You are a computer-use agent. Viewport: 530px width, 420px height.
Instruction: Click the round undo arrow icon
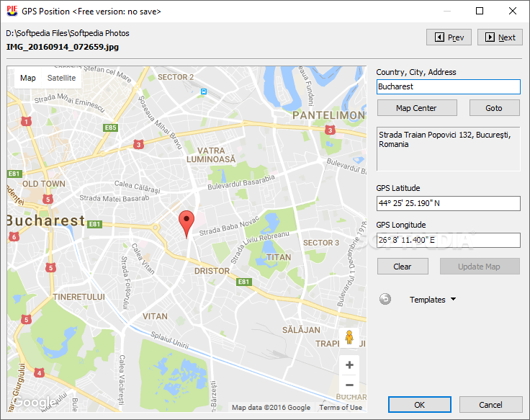click(x=385, y=299)
